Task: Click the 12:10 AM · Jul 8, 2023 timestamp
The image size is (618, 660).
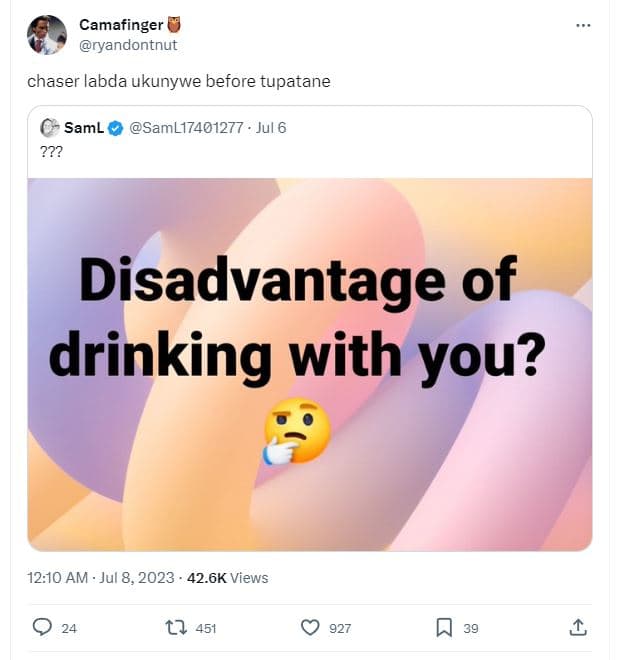Action: (x=101, y=577)
